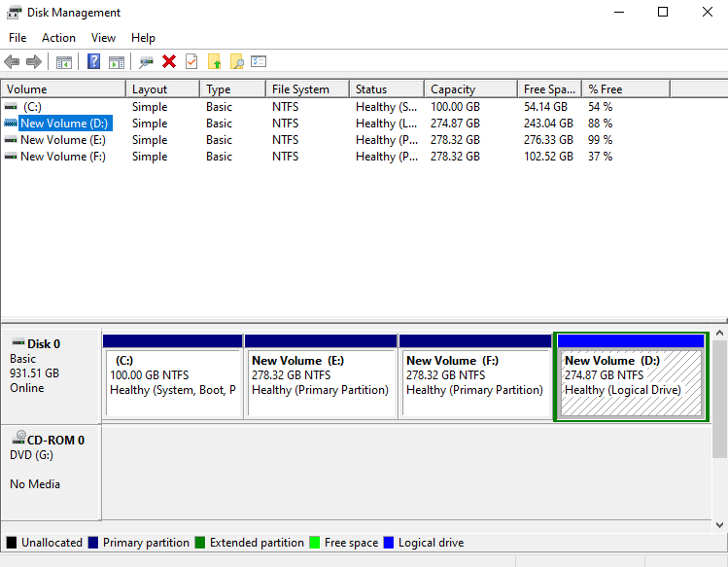The image size is (728, 567).
Task: Click the CD-ROM 0 DVD (G:) label
Action: click(x=52, y=473)
